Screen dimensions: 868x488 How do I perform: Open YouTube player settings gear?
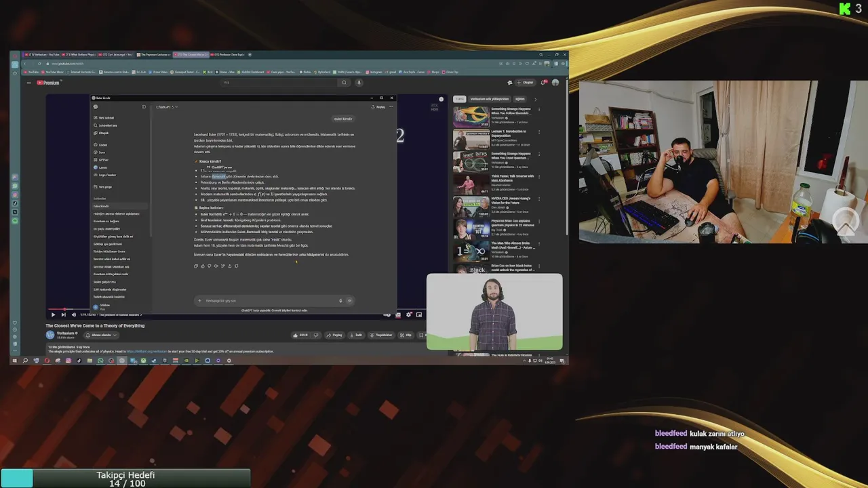click(408, 314)
